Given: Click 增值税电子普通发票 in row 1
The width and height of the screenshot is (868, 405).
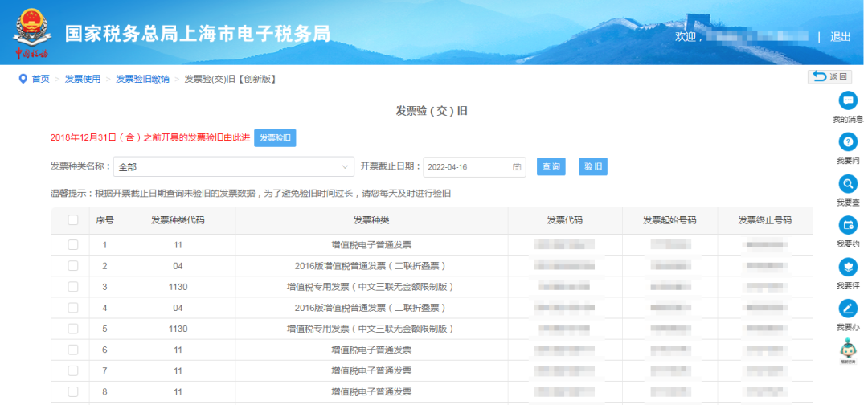Looking at the screenshot, I should pos(371,245).
